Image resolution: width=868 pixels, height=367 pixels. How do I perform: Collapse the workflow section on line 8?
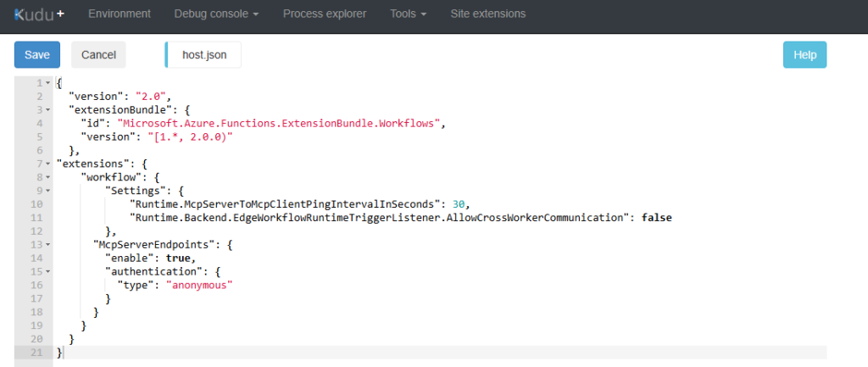click(48, 177)
